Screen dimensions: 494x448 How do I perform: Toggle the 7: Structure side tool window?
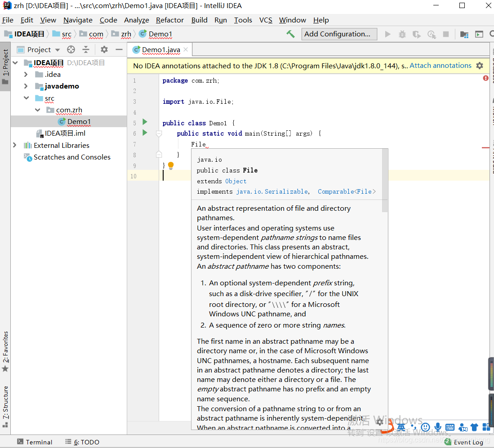[x=5, y=406]
